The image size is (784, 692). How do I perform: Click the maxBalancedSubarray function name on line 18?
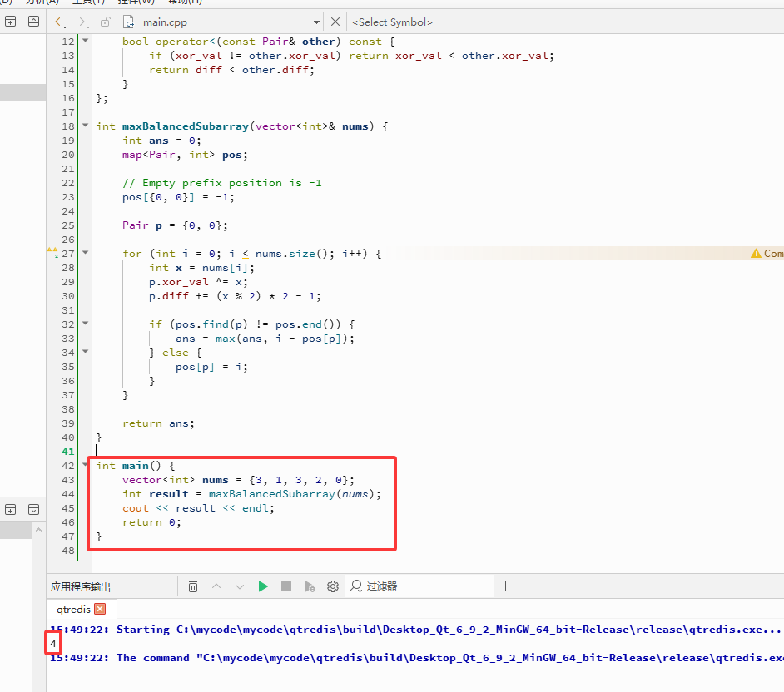pos(186,126)
